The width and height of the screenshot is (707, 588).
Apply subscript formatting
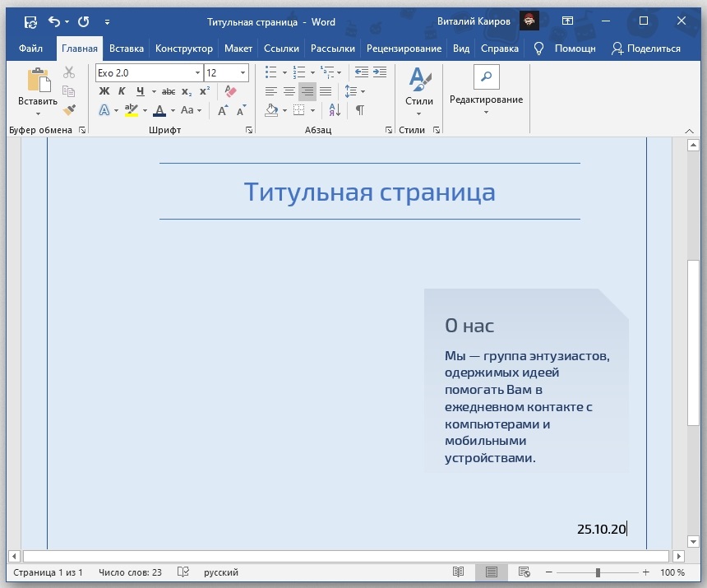coord(187,91)
